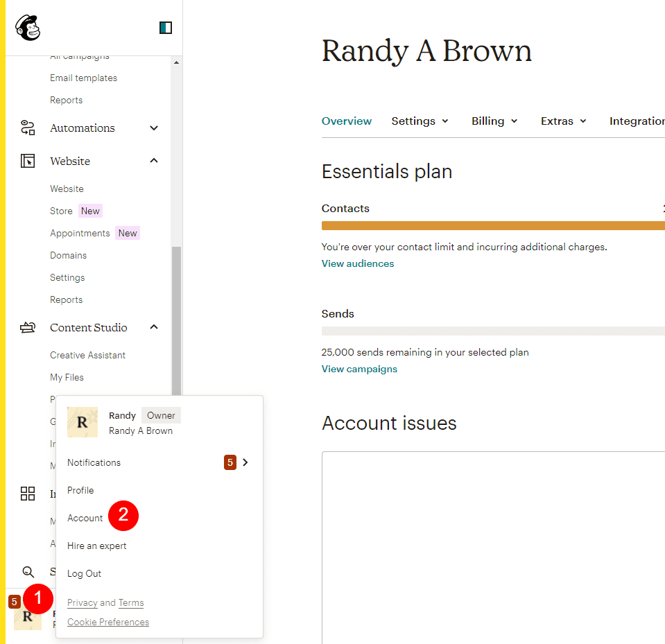Click the View audiences link
Screen dimensions: 665x644
357,263
